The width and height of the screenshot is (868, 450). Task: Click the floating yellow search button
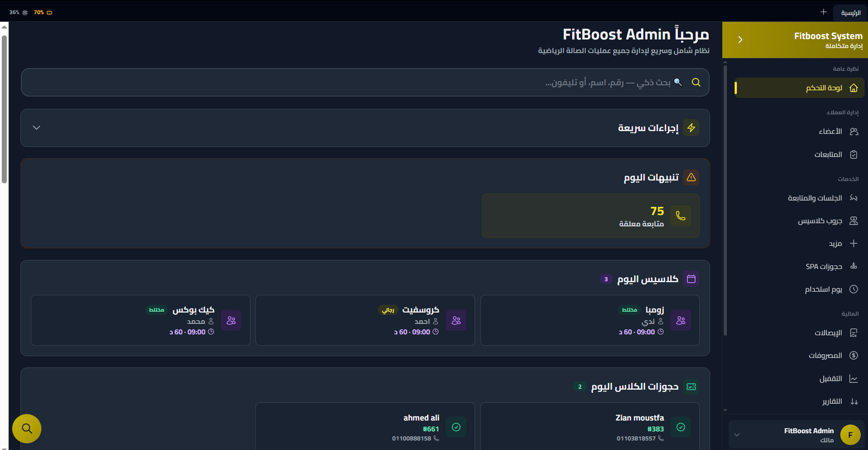point(27,429)
